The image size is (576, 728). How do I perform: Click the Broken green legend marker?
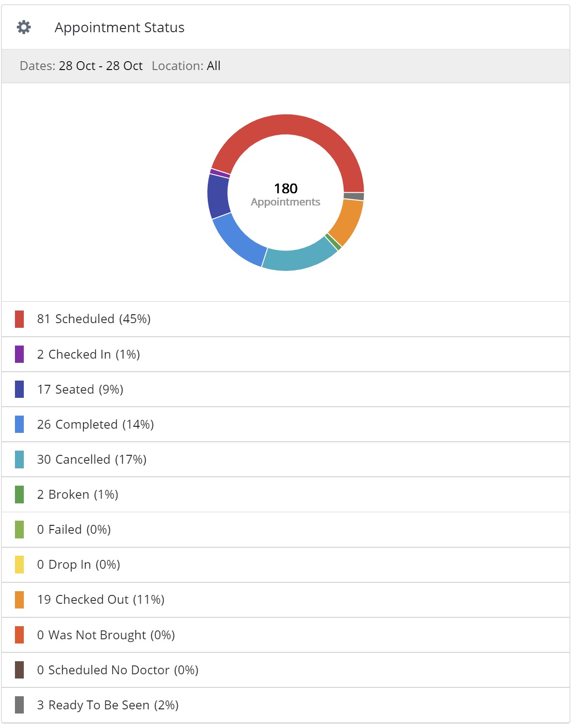[19, 495]
